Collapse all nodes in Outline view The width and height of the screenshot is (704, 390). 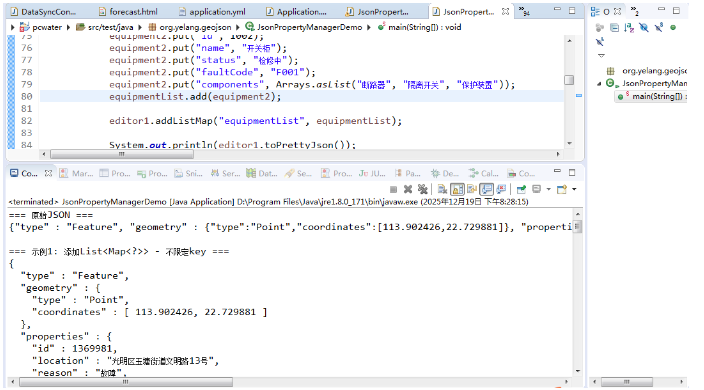pyautogui.click(x=615, y=27)
